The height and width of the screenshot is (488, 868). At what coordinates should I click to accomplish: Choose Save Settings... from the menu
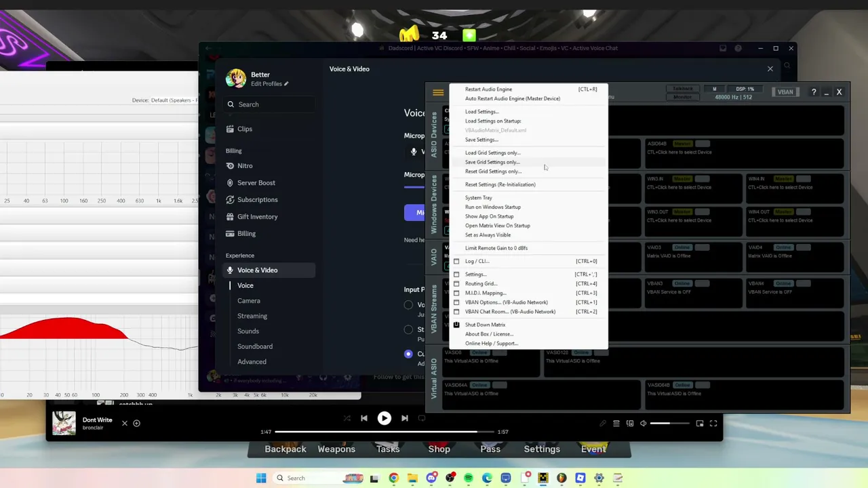[x=481, y=140]
